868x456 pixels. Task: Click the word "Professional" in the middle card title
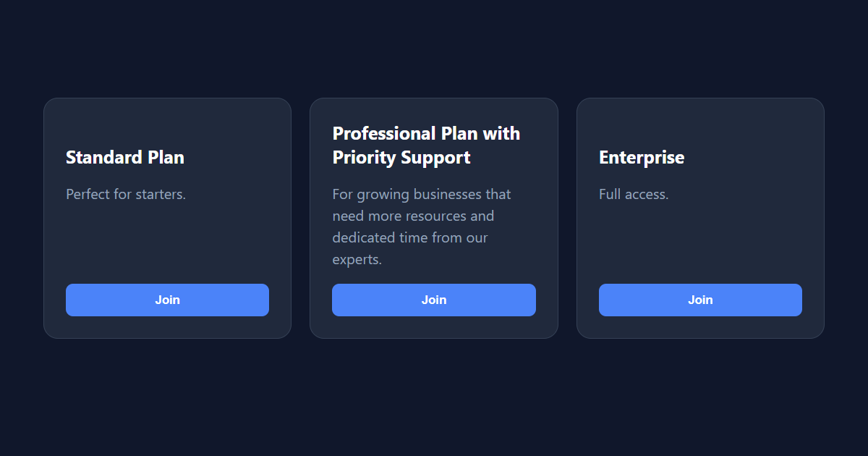(384, 133)
